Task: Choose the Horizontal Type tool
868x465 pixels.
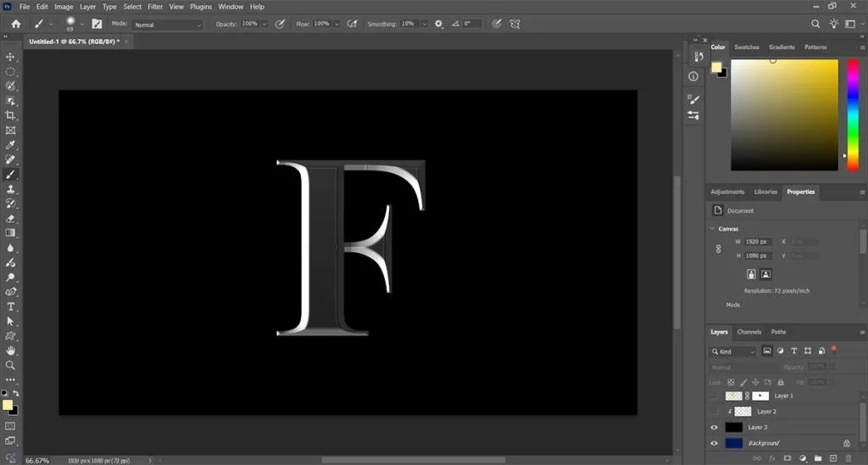Action: coord(11,307)
